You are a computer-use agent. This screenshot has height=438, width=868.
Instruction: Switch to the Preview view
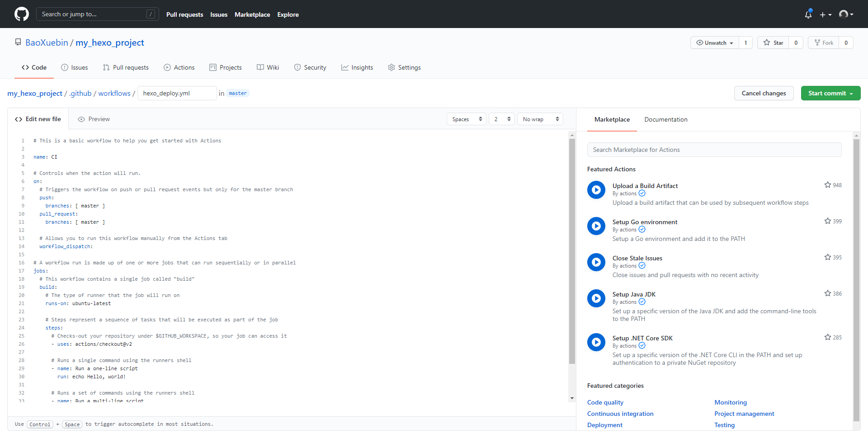[94, 119]
